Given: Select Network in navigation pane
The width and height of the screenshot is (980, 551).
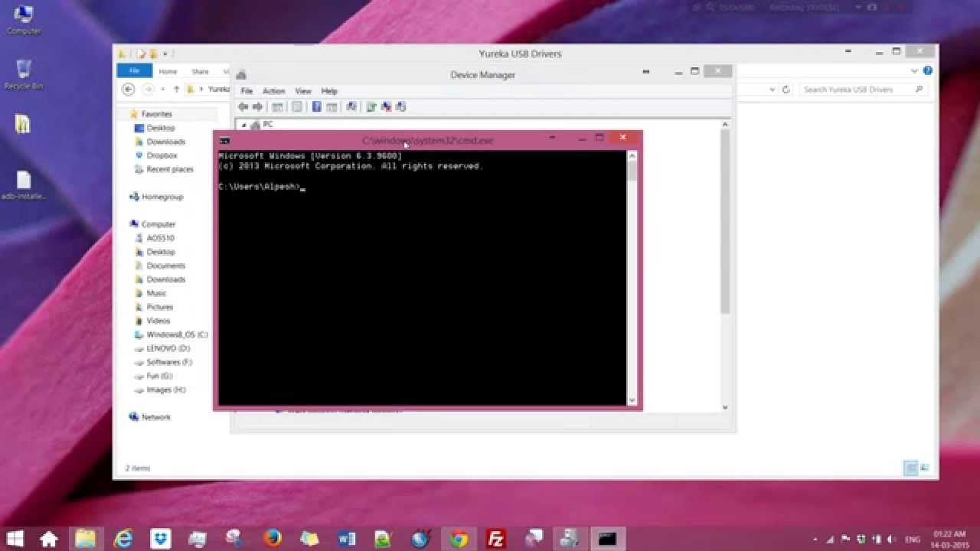Looking at the screenshot, I should tap(156, 417).
